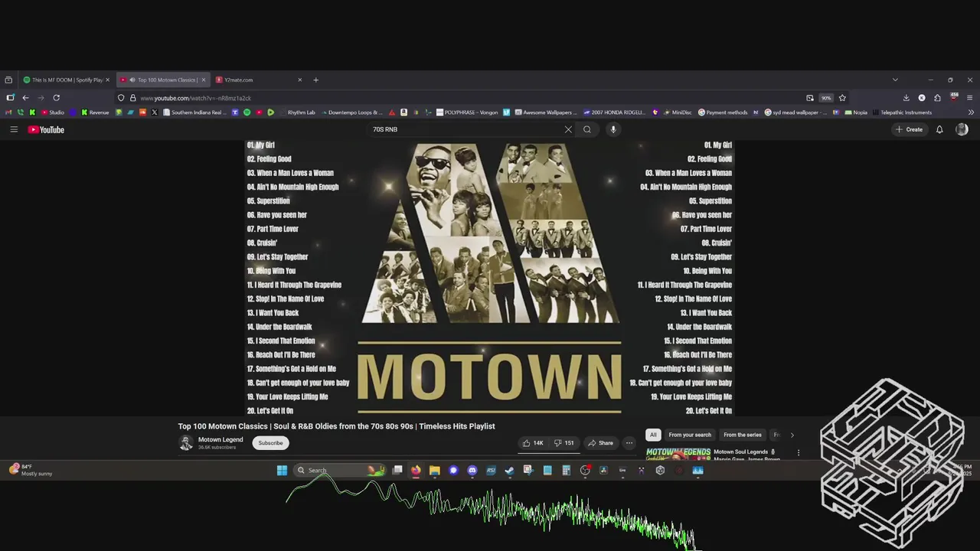Dislike the video with 151 count

point(564,443)
